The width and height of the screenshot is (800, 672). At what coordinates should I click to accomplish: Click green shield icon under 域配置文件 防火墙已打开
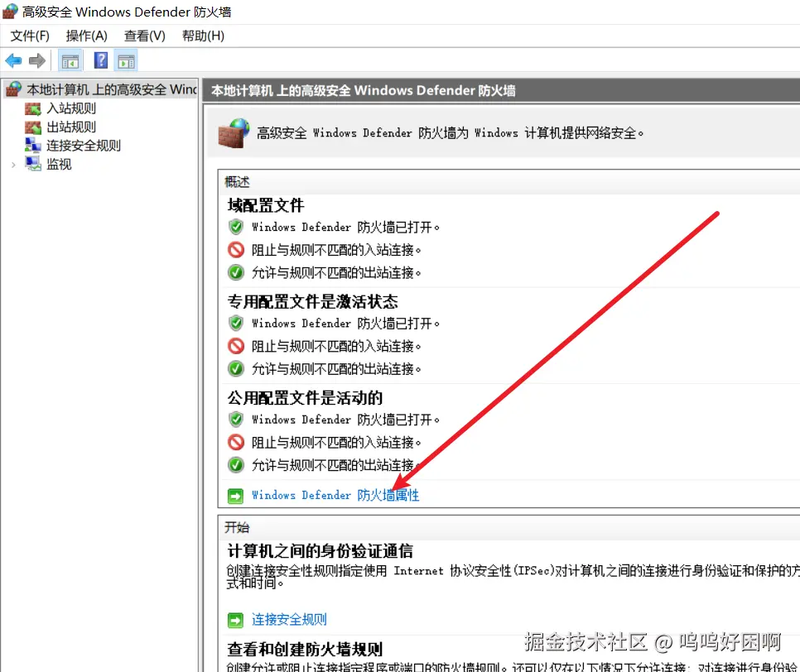click(236, 227)
